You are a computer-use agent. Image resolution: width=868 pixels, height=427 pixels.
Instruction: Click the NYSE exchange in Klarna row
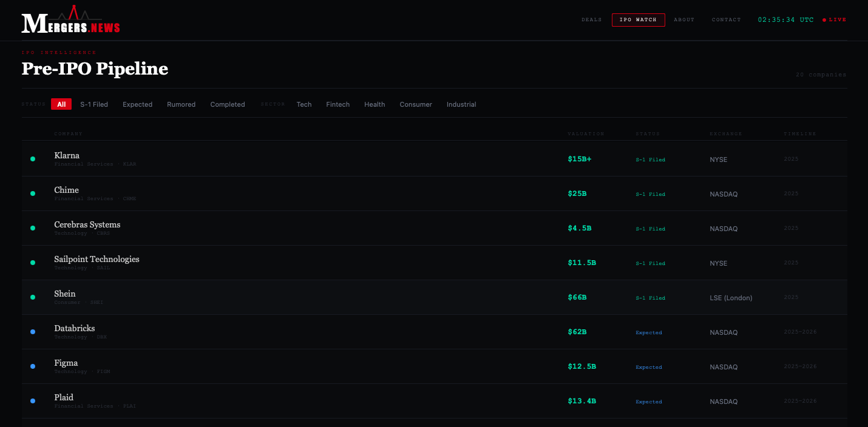(719, 160)
